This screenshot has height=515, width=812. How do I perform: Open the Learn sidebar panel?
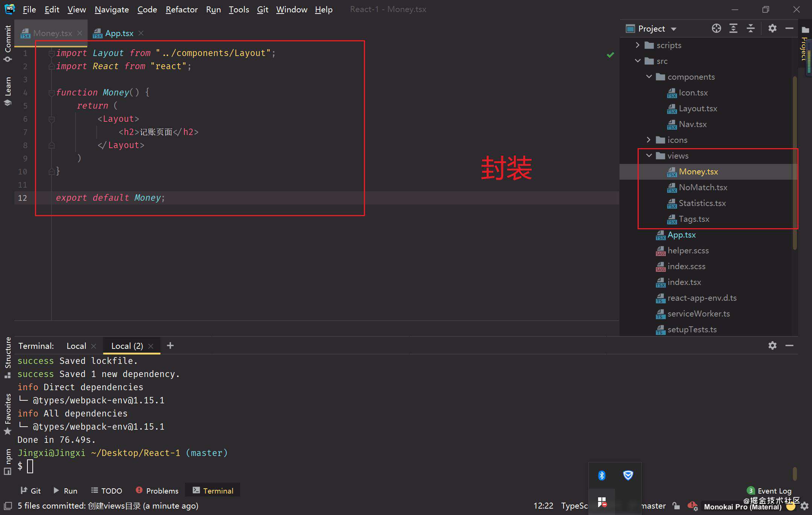point(8,91)
